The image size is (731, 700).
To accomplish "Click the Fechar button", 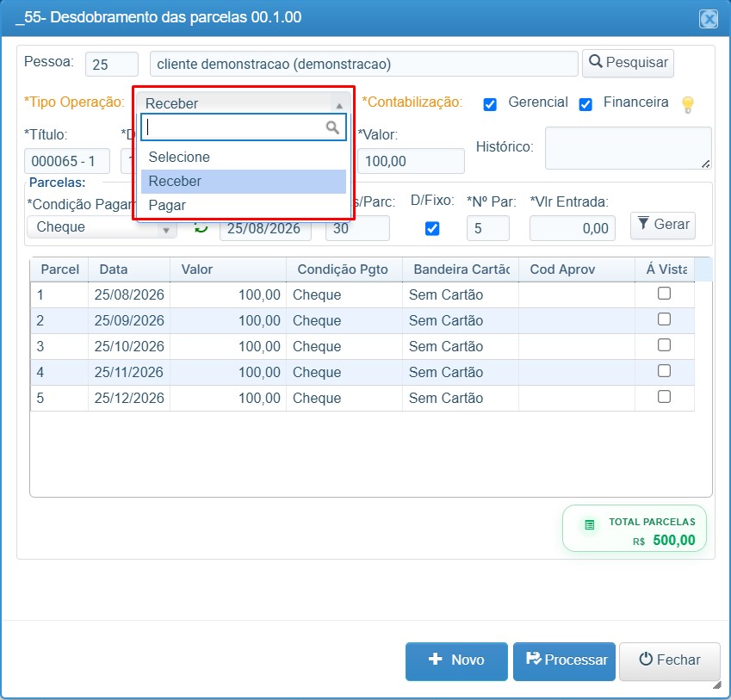I will point(670,661).
